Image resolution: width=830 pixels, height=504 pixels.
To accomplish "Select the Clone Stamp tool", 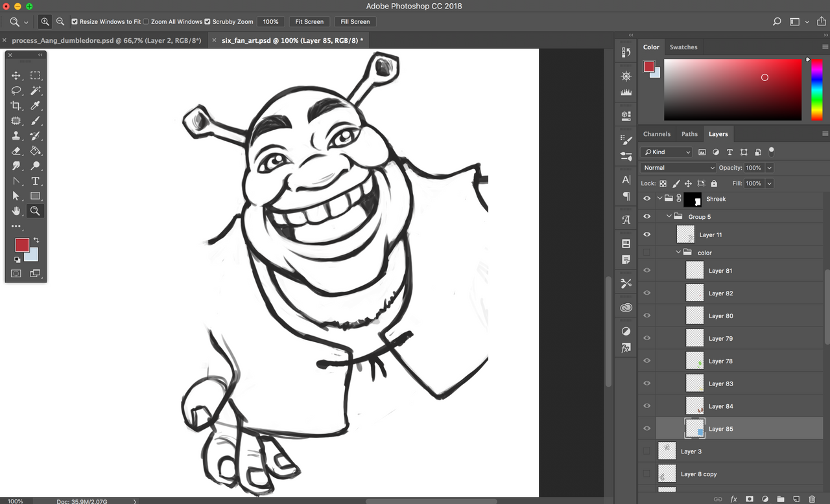I will point(16,136).
